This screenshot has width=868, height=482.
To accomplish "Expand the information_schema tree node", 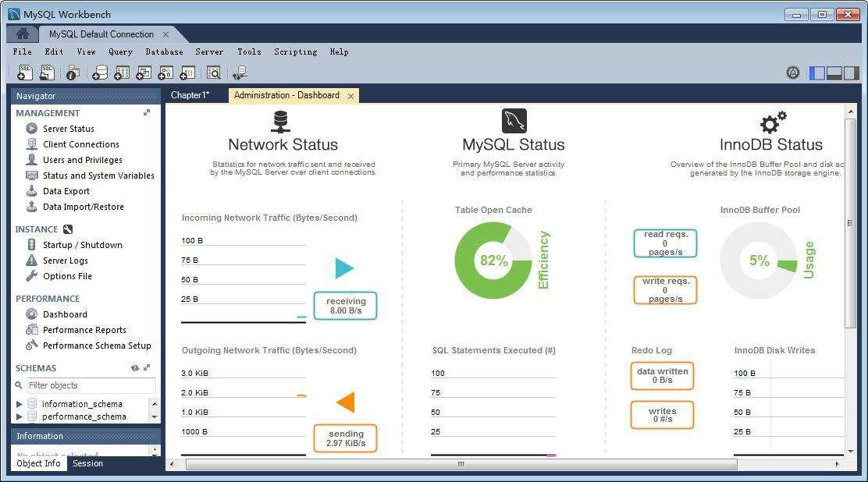I will pos(20,404).
